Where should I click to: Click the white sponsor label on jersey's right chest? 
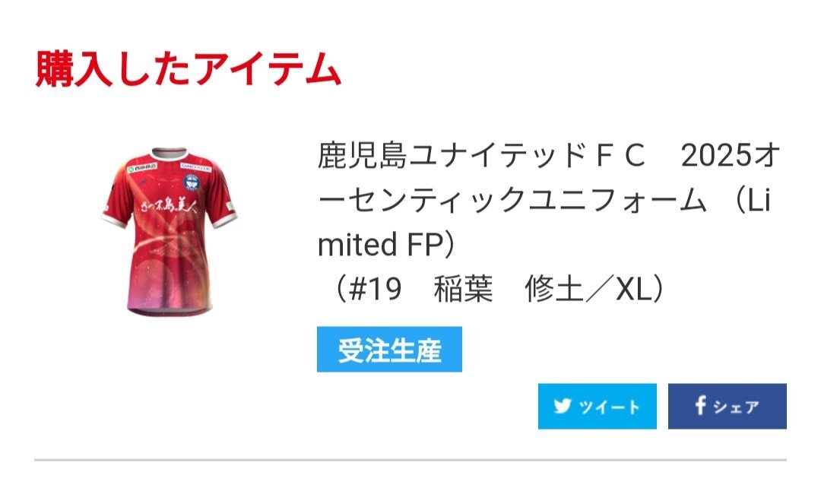click(196, 168)
